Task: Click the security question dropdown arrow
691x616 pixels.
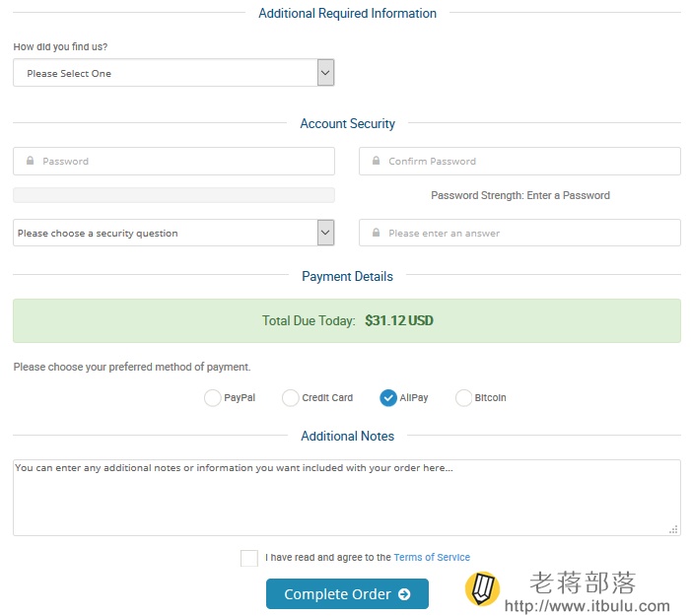Action: click(325, 233)
